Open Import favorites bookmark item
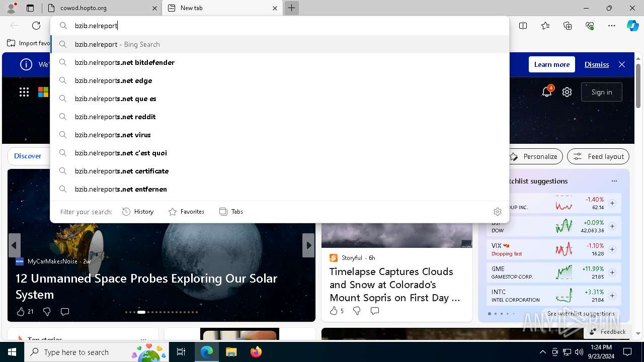Viewport: 644px width, 362px height. (29, 43)
